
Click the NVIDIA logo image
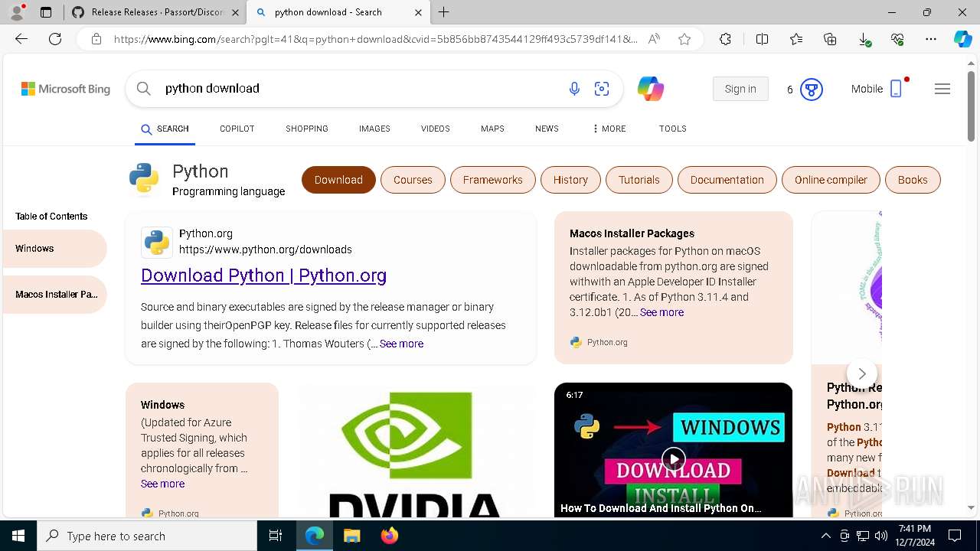pos(416,450)
